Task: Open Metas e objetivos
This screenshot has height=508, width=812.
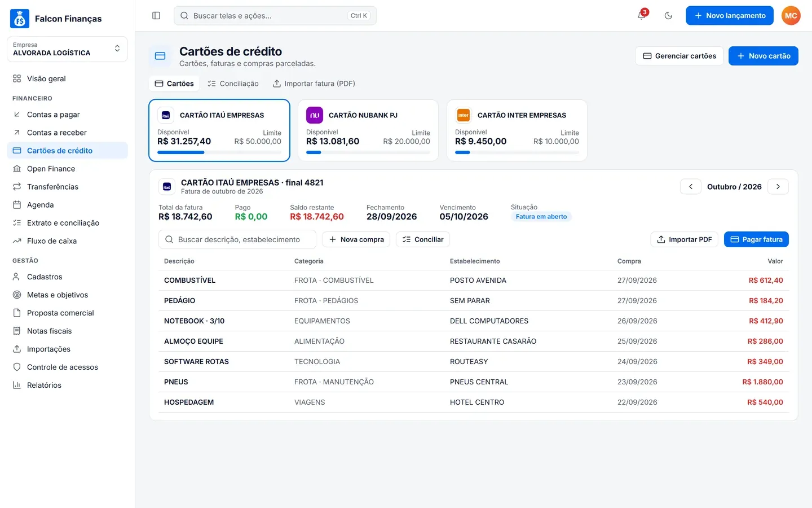Action: (x=67, y=295)
